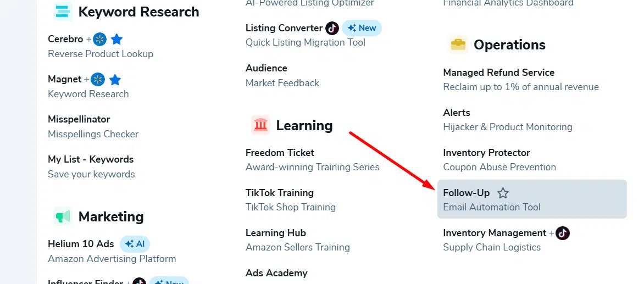Click the Keyword Research section icon
644x284 pixels.
click(x=63, y=12)
